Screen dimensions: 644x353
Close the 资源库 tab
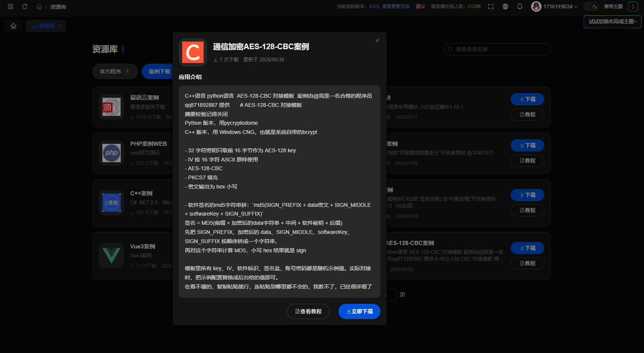pyautogui.click(x=60, y=26)
